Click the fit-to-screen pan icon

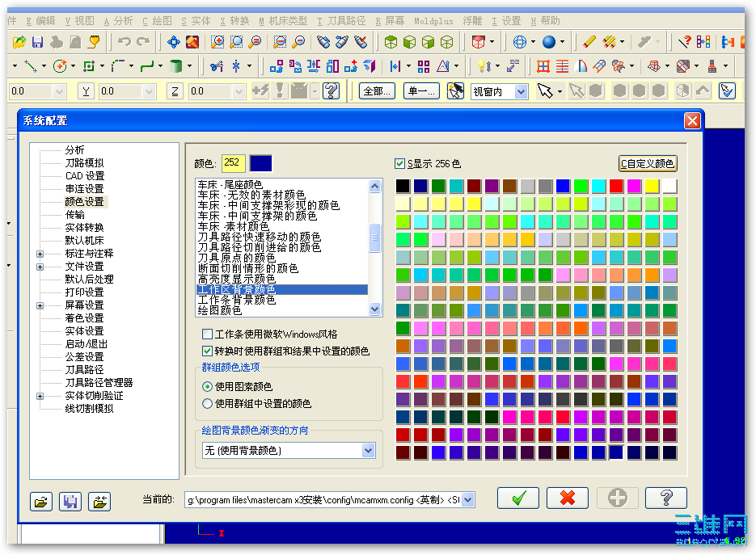[174, 42]
